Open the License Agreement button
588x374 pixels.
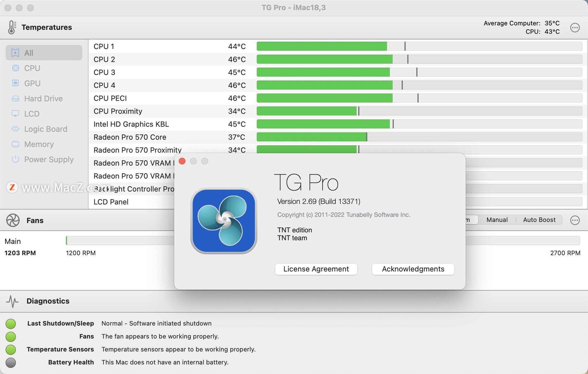click(316, 269)
